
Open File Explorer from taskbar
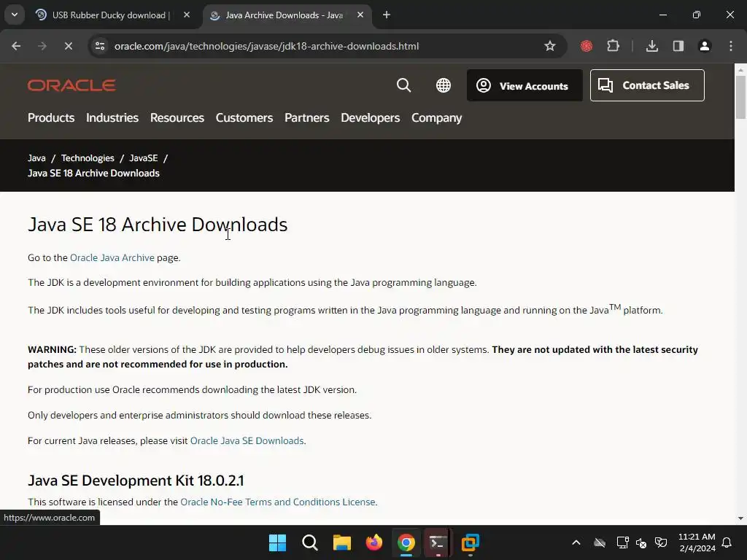pos(341,542)
